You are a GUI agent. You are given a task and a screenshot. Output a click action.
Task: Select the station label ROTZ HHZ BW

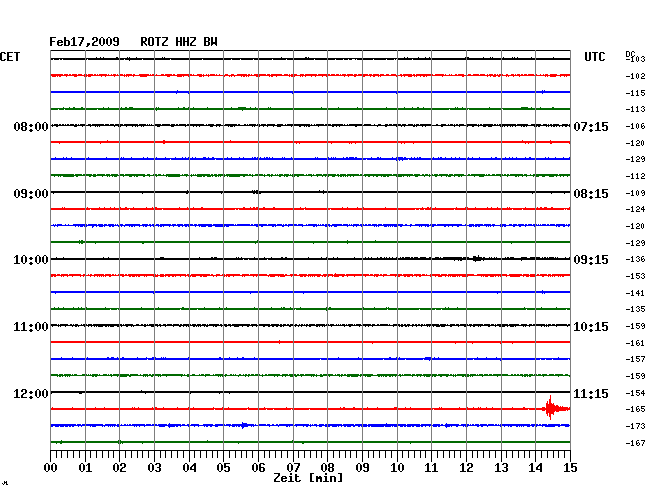tap(179, 42)
